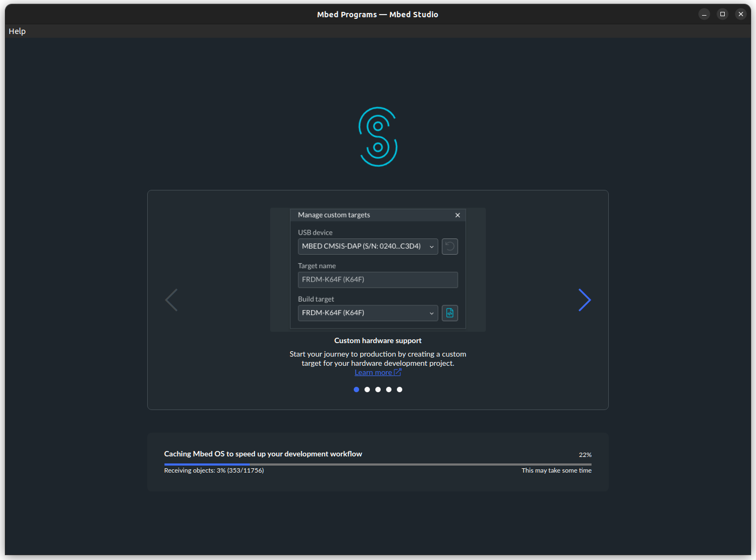The height and width of the screenshot is (560, 756).
Task: Close the Mbed Studio window
Action: pos(741,15)
